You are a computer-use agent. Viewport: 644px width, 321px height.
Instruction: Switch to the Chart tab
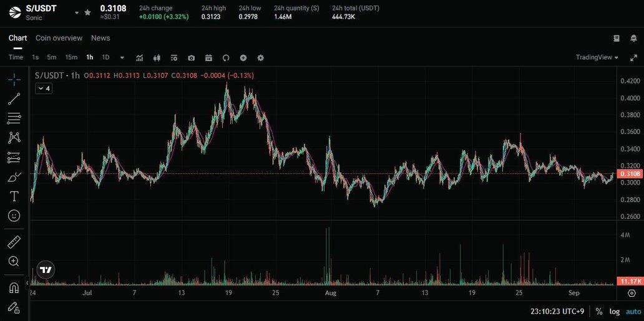pos(17,38)
